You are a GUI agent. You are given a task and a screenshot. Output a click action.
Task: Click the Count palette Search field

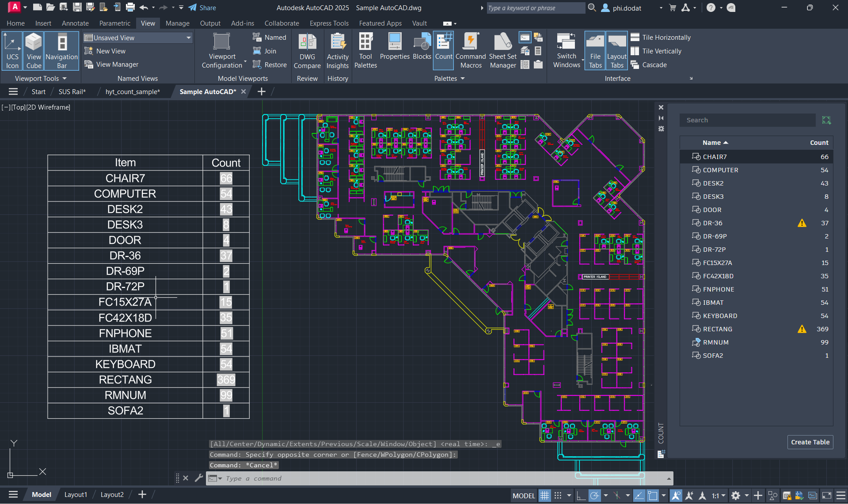click(x=748, y=120)
